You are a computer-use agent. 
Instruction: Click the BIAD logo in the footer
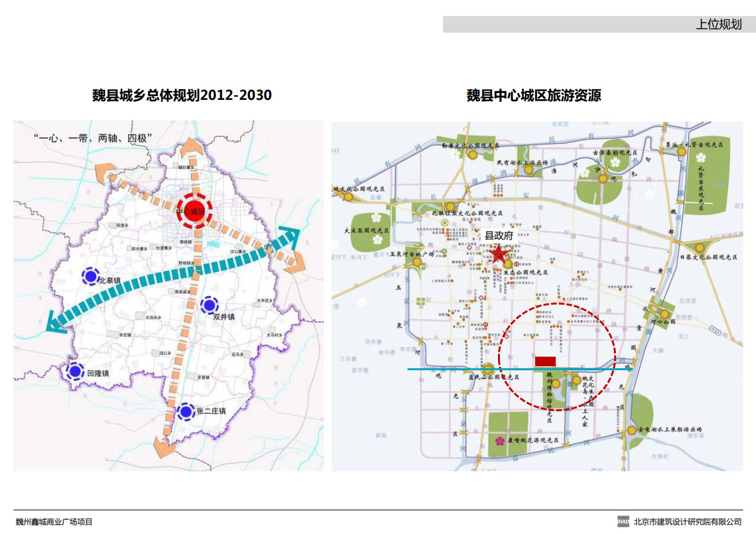point(623,522)
